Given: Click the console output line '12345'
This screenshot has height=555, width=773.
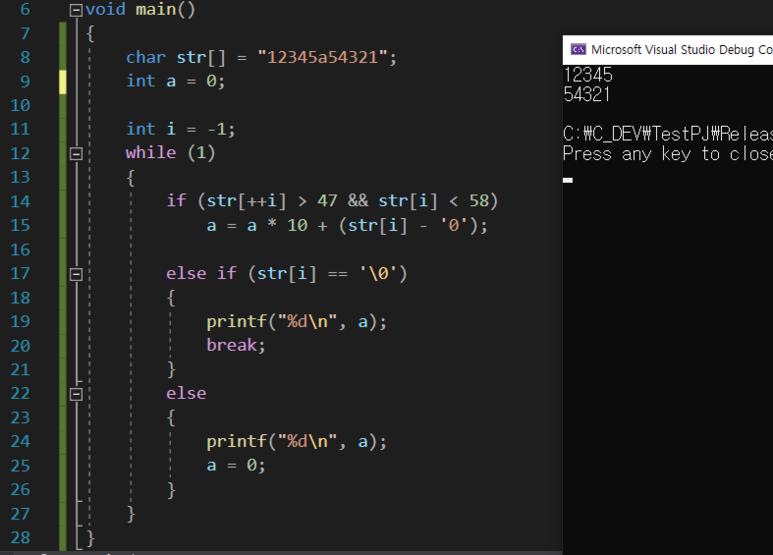Looking at the screenshot, I should point(588,75).
